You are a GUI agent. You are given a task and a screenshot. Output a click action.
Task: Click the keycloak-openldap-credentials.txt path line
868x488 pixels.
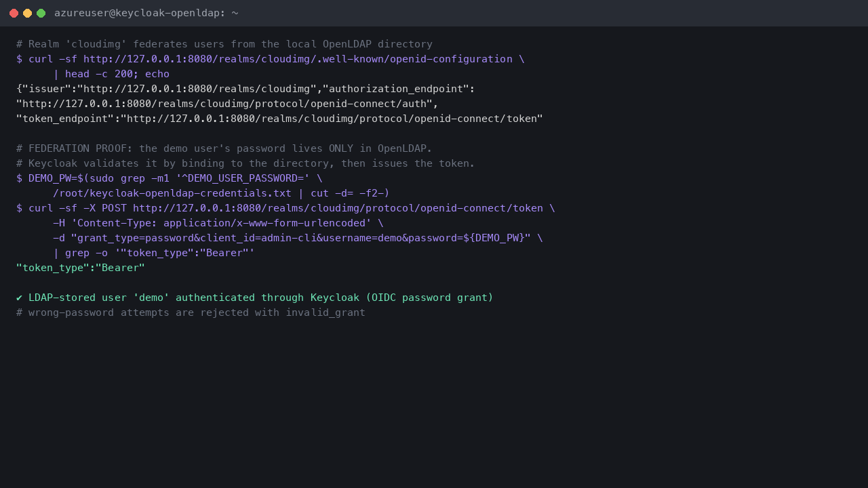(221, 193)
